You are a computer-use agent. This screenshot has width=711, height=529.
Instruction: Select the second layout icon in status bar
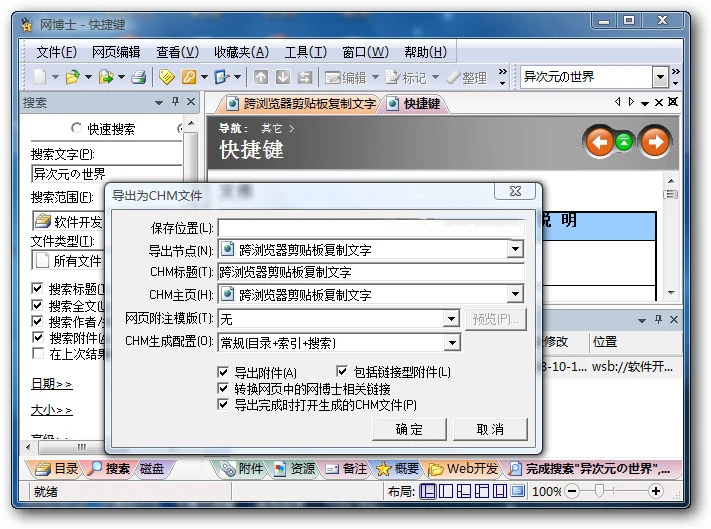(446, 491)
